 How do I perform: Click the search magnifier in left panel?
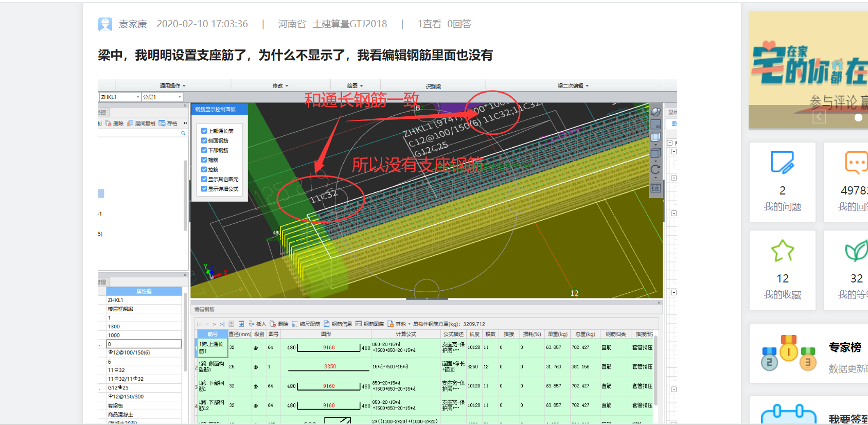183,133
